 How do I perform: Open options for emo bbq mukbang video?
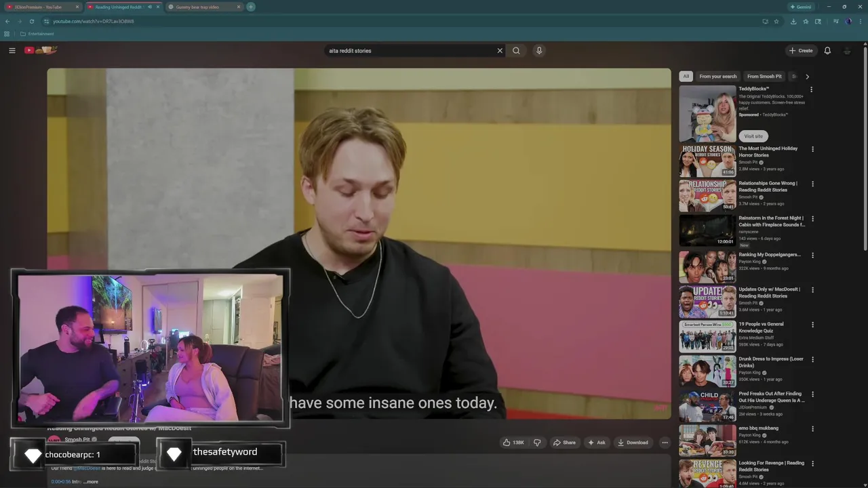click(x=812, y=429)
